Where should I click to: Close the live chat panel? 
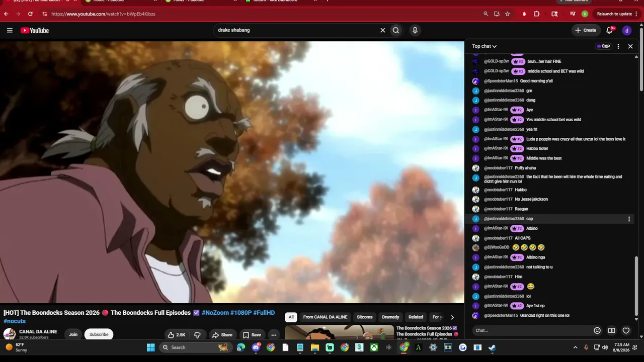click(630, 46)
